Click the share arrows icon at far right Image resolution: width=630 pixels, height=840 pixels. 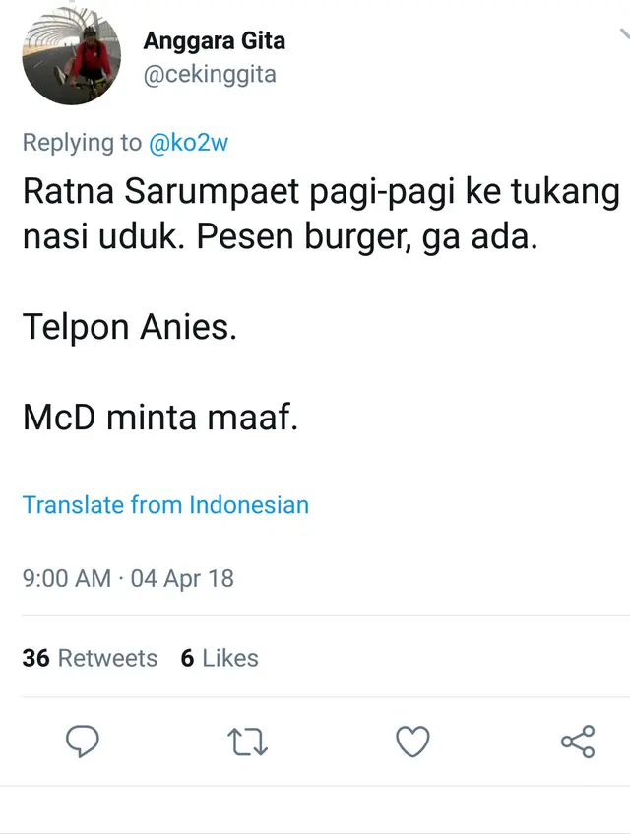pos(579,743)
